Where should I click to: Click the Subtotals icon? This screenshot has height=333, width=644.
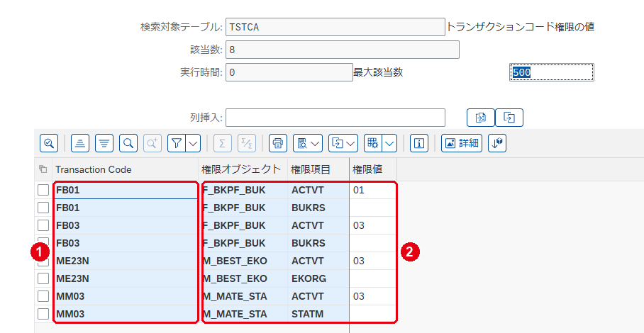pos(247,143)
